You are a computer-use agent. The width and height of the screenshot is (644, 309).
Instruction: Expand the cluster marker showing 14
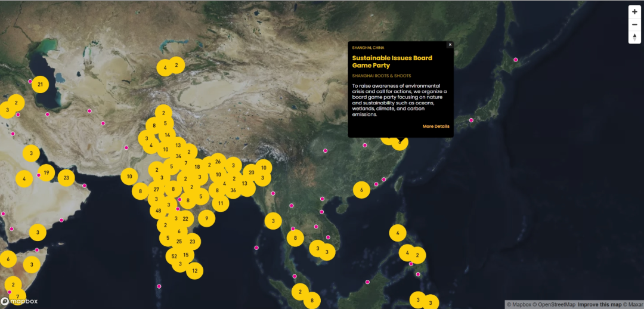click(167, 135)
